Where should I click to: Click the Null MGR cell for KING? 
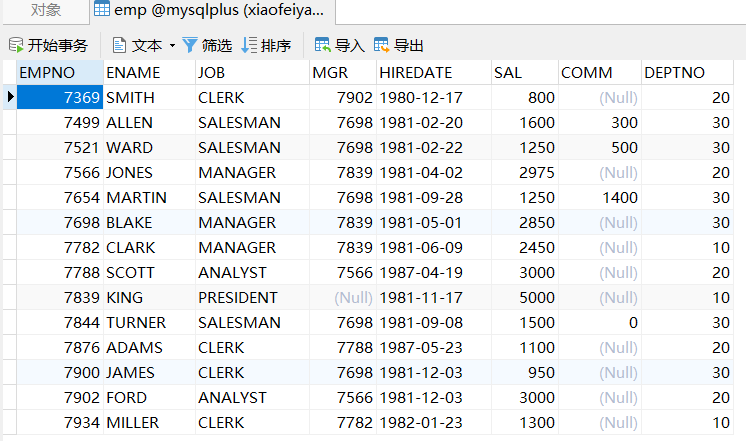tap(343, 297)
